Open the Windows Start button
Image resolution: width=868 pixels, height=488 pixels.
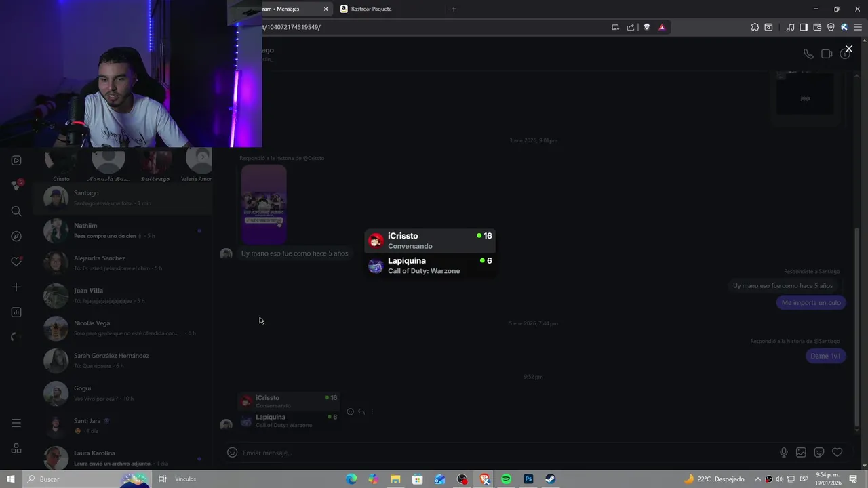pyautogui.click(x=10, y=479)
